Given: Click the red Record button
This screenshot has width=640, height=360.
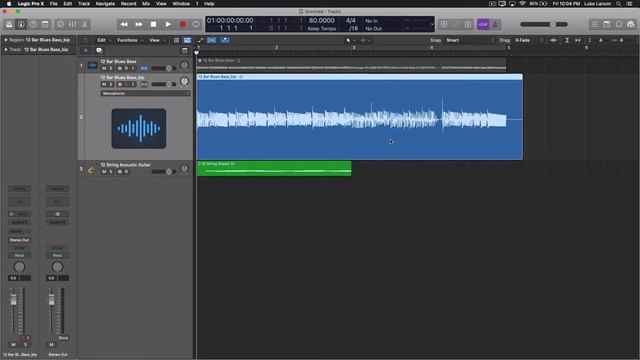Looking at the screenshot, I should coord(183,24).
